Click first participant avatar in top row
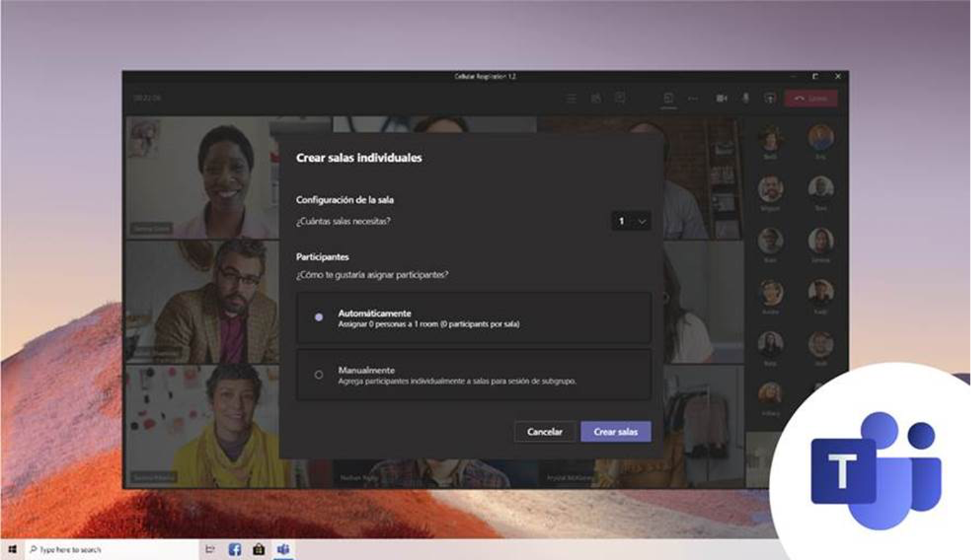Image resolution: width=971 pixels, height=560 pixels. click(770, 138)
